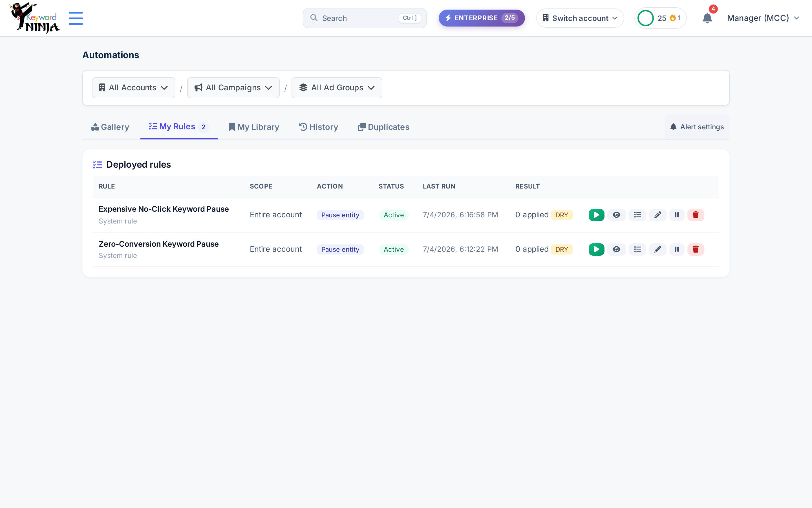Open the My Library tab

(x=254, y=127)
